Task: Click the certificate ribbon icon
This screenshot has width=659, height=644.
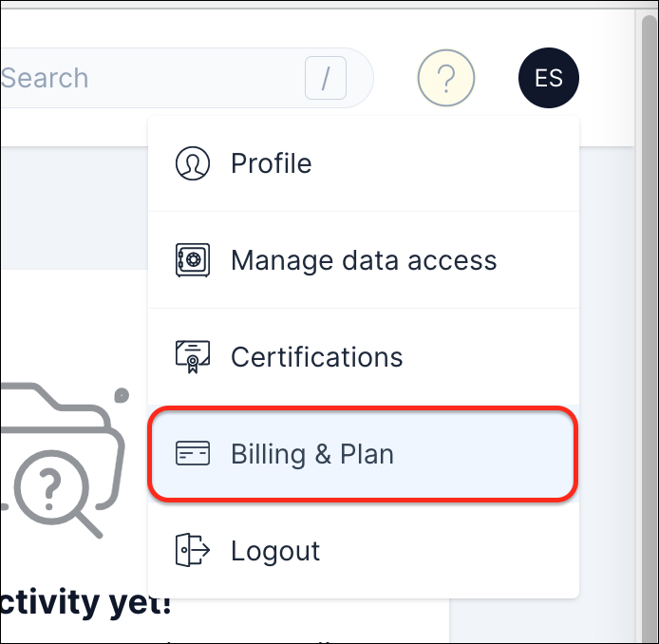Action: [x=193, y=358]
